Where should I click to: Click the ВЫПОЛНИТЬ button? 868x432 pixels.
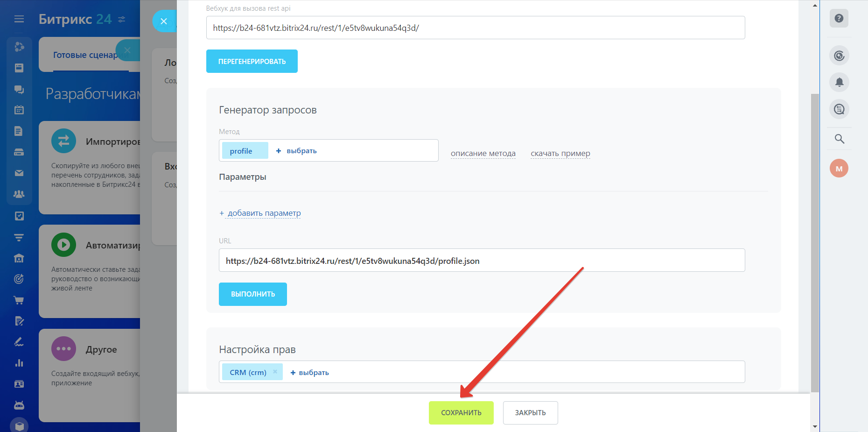pos(253,294)
